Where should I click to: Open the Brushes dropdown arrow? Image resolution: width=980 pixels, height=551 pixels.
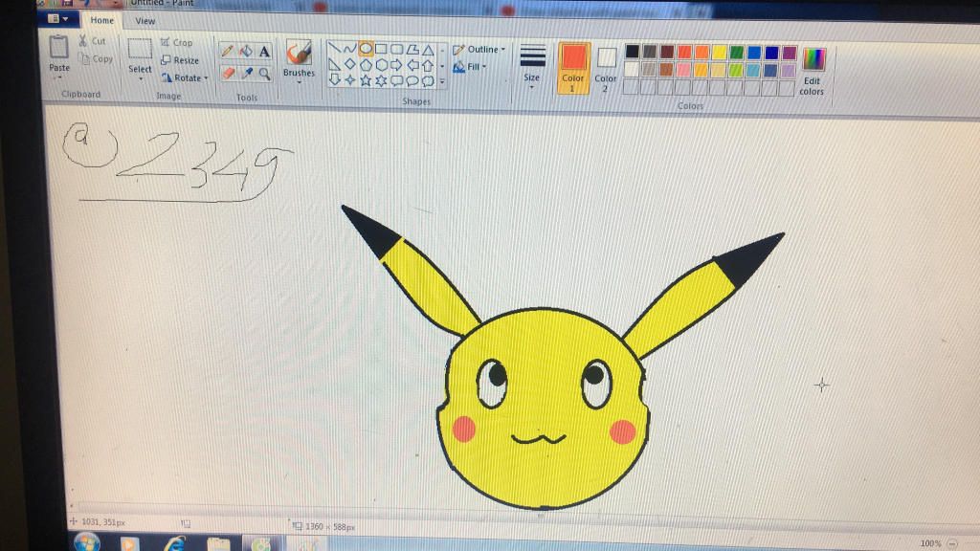(x=299, y=82)
